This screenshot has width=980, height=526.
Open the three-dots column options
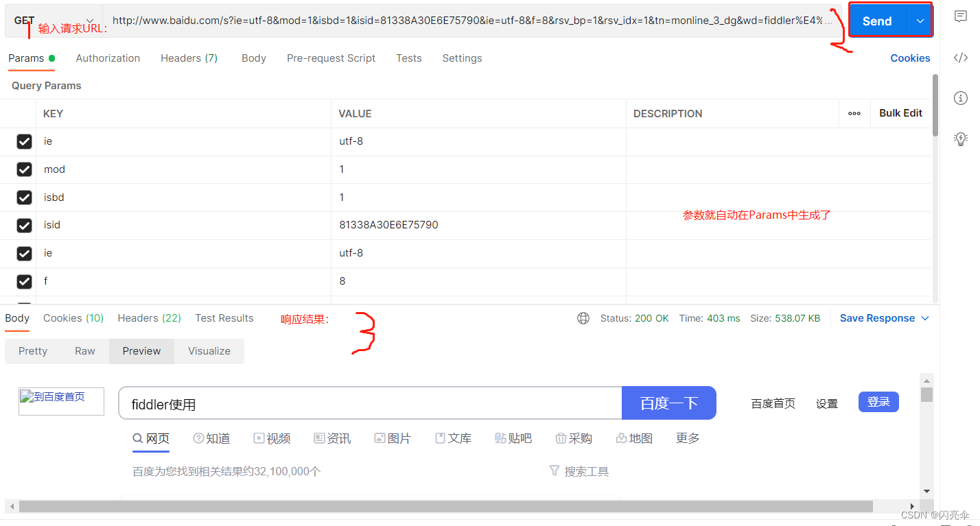click(854, 113)
